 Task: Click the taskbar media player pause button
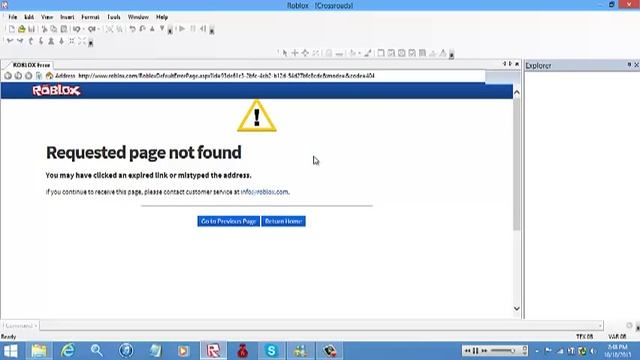[476, 351]
